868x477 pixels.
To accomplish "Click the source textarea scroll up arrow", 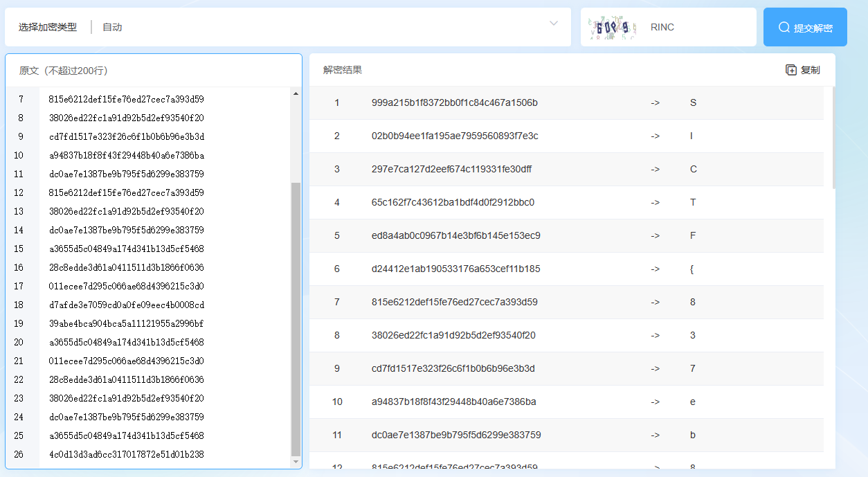I will 296,93.
